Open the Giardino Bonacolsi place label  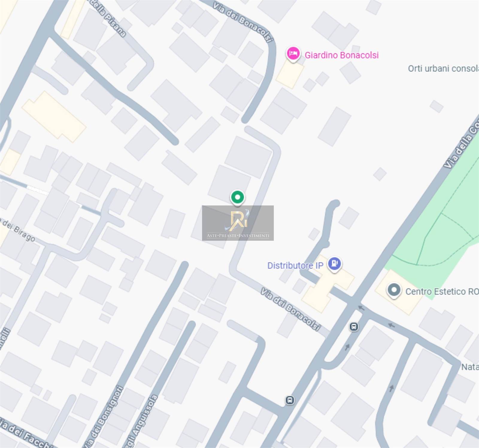point(342,55)
